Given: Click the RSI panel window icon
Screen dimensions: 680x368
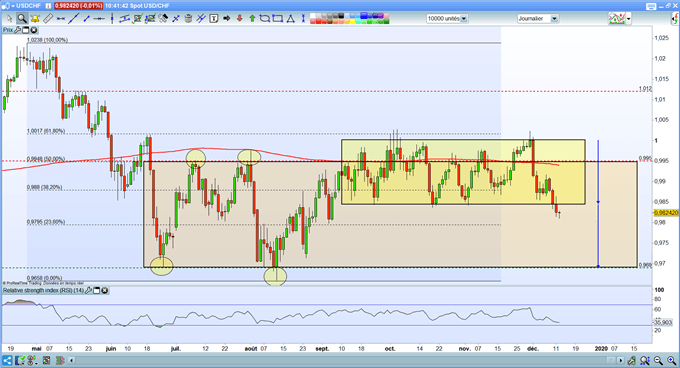Looking at the screenshot, I should tap(97, 290).
